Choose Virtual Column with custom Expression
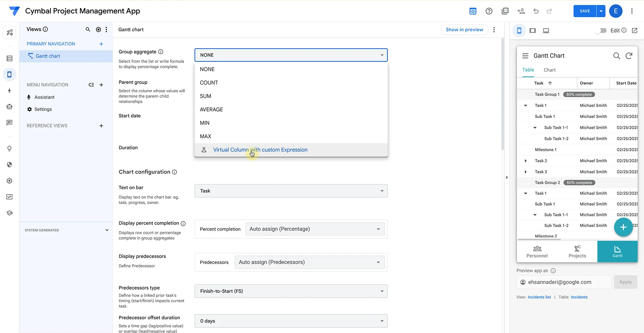This screenshot has height=333, width=644. click(x=291, y=150)
